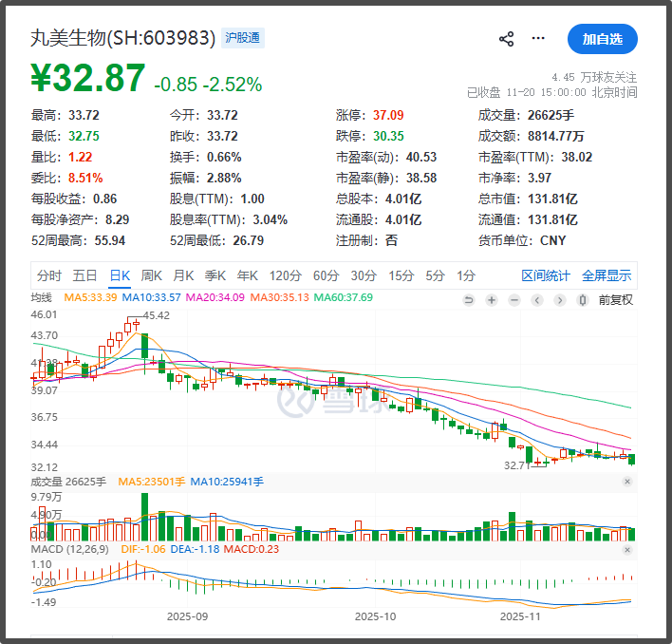Click the 跌停 value 30.35
This screenshot has height=644, width=672.
point(388,137)
